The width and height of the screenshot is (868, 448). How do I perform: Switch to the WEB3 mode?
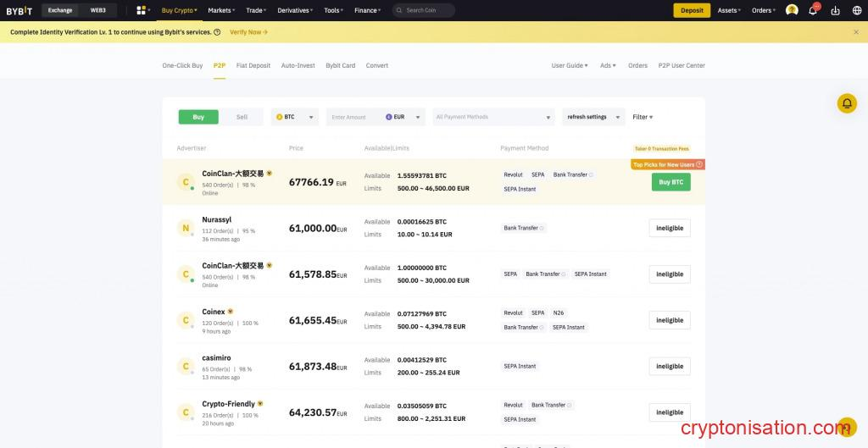coord(97,10)
